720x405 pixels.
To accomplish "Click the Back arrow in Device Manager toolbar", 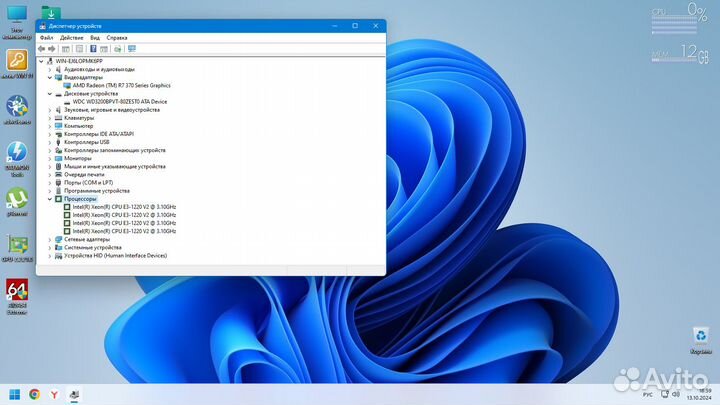I will tap(42, 49).
